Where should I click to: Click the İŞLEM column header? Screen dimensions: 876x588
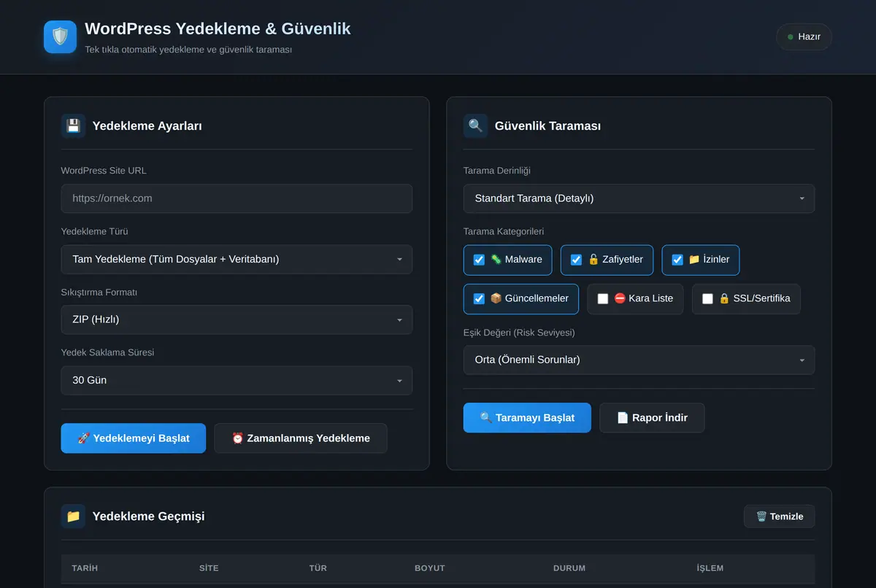click(710, 568)
